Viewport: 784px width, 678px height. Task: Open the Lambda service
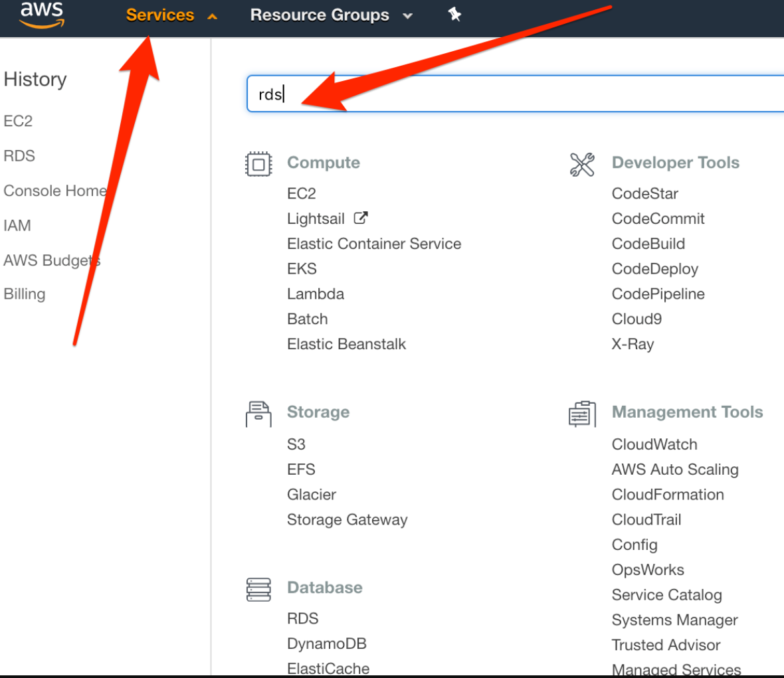pos(316,294)
